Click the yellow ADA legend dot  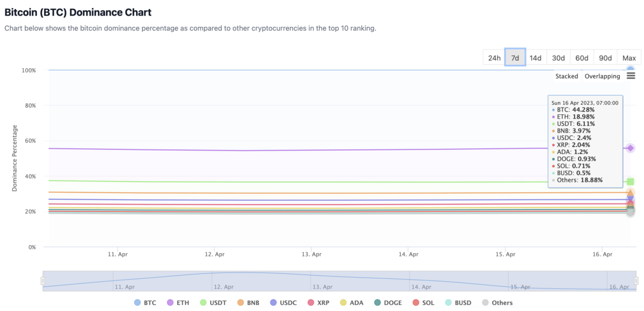[x=343, y=302]
